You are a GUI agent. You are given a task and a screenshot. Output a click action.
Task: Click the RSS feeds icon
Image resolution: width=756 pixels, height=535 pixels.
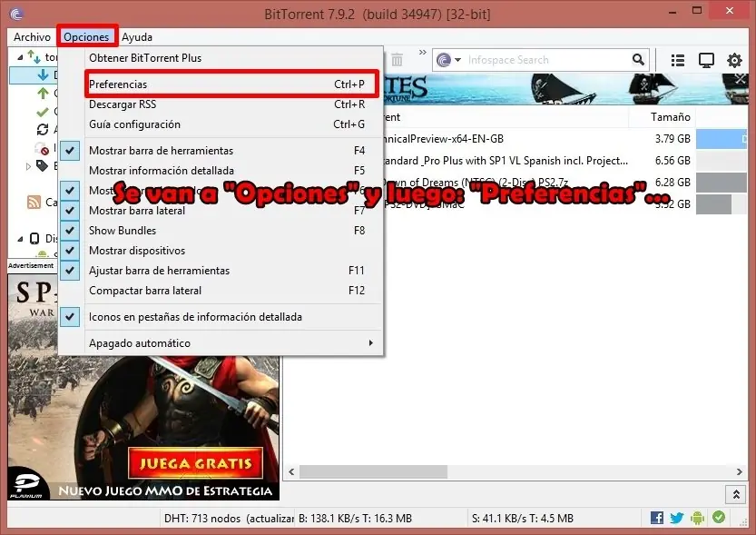(34, 203)
